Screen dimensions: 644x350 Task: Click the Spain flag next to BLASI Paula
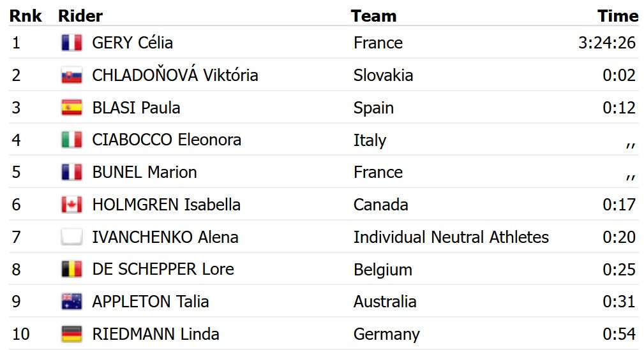click(71, 108)
